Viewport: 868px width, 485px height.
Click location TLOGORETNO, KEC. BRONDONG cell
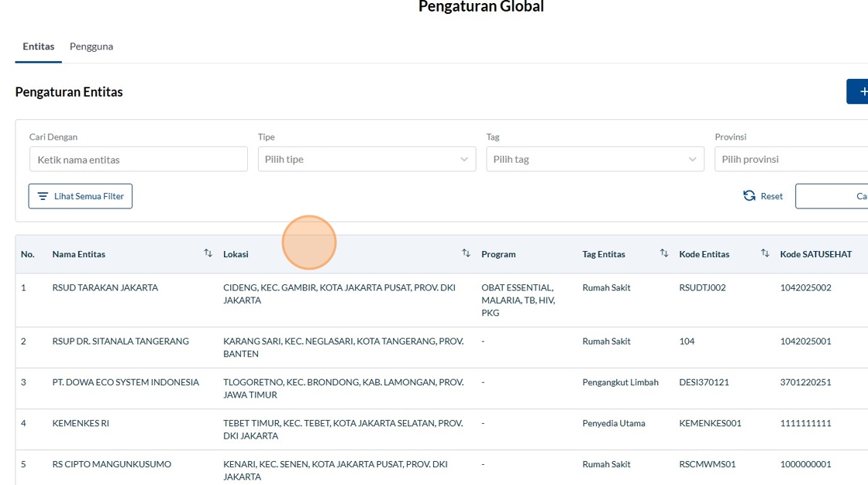tap(343, 389)
